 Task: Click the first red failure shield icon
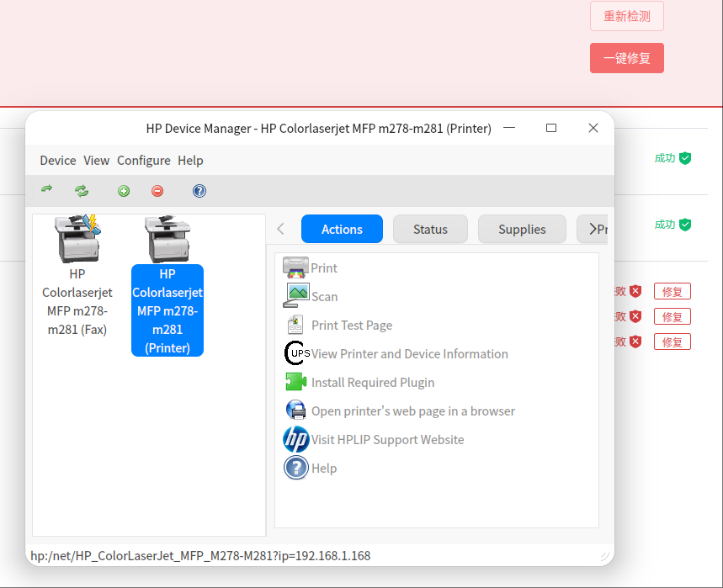635,291
